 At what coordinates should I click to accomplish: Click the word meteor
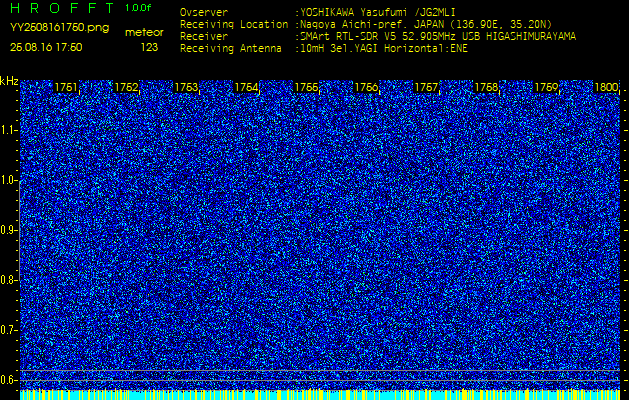coord(144,33)
